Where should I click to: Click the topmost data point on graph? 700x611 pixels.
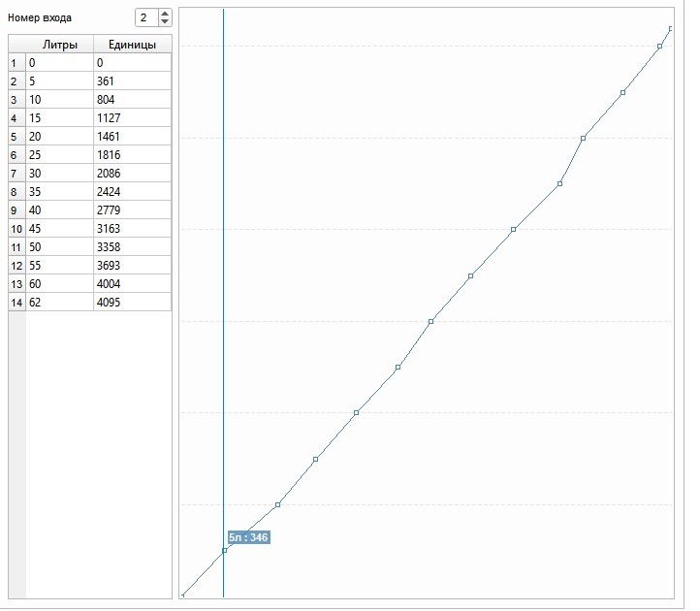tap(671, 28)
